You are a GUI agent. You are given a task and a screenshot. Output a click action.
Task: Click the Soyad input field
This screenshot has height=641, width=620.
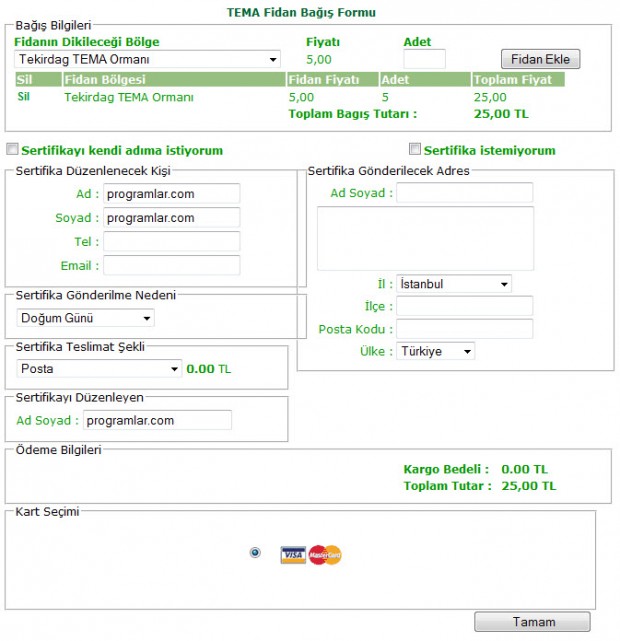tap(172, 217)
